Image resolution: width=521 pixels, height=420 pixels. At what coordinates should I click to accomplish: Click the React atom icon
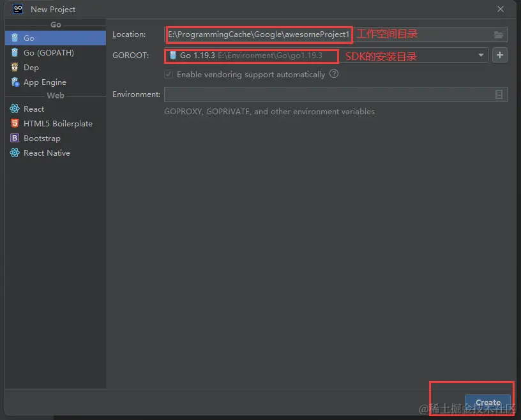click(15, 109)
